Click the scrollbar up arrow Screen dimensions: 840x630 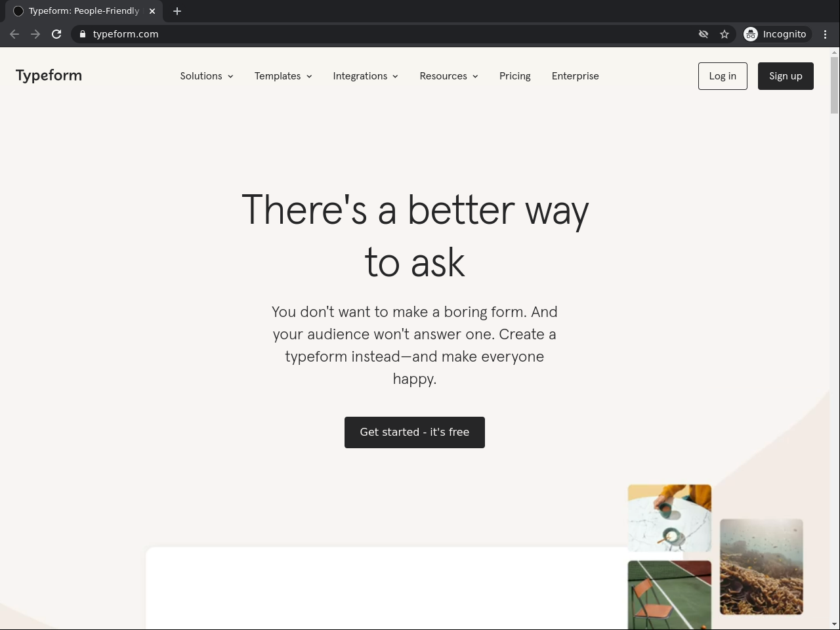pos(835,52)
